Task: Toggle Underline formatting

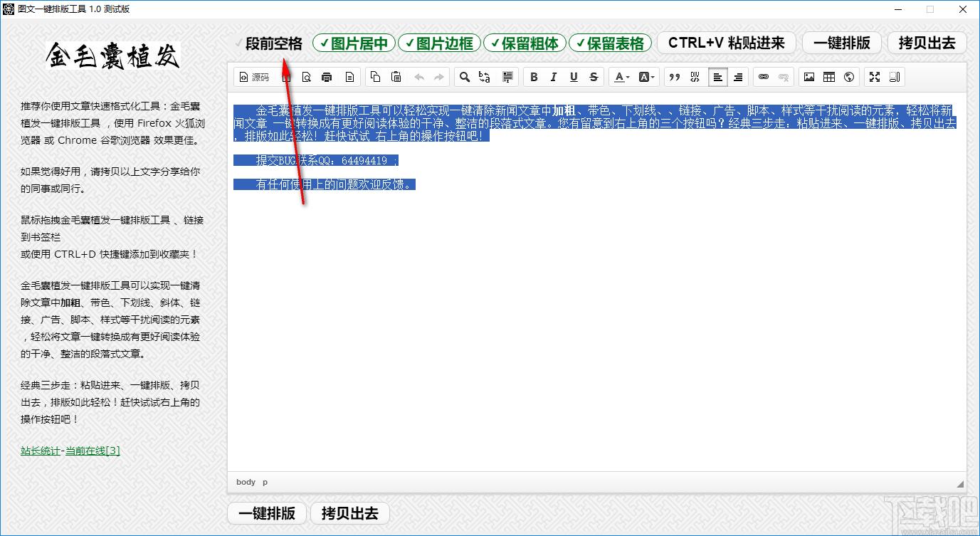Action: click(x=574, y=77)
